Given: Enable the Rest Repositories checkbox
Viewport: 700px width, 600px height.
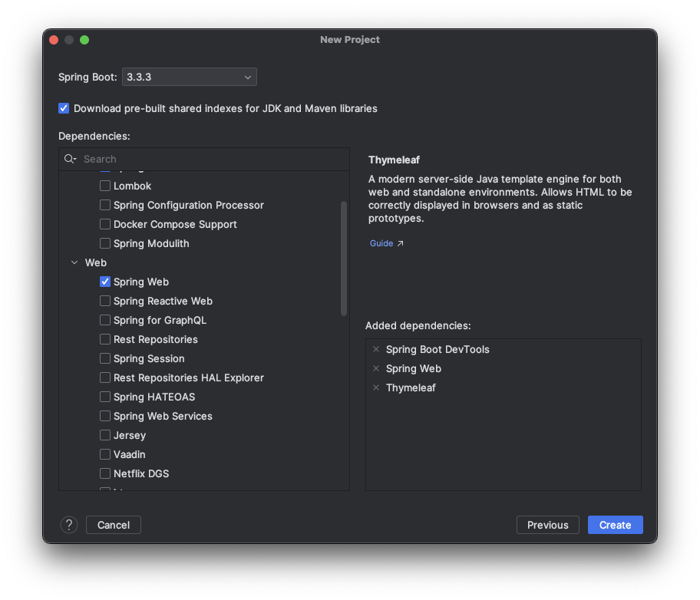Looking at the screenshot, I should click(x=105, y=339).
